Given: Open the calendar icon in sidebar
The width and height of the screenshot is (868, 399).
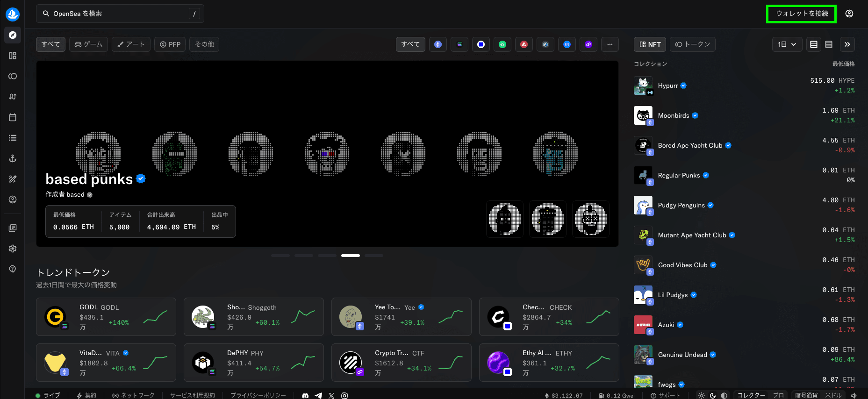Looking at the screenshot, I should [x=13, y=117].
